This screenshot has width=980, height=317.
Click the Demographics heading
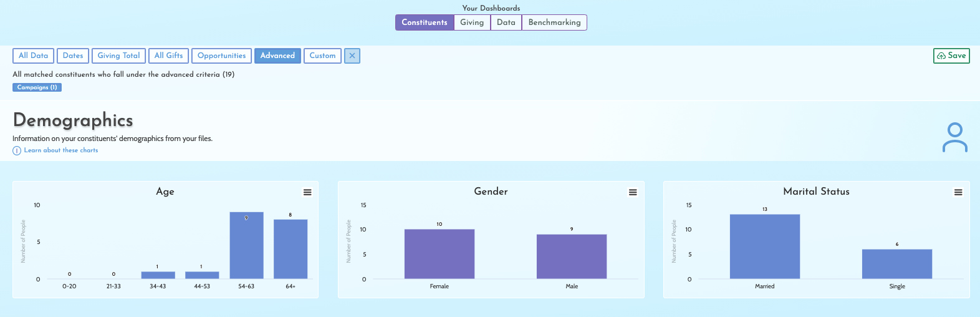coord(73,120)
